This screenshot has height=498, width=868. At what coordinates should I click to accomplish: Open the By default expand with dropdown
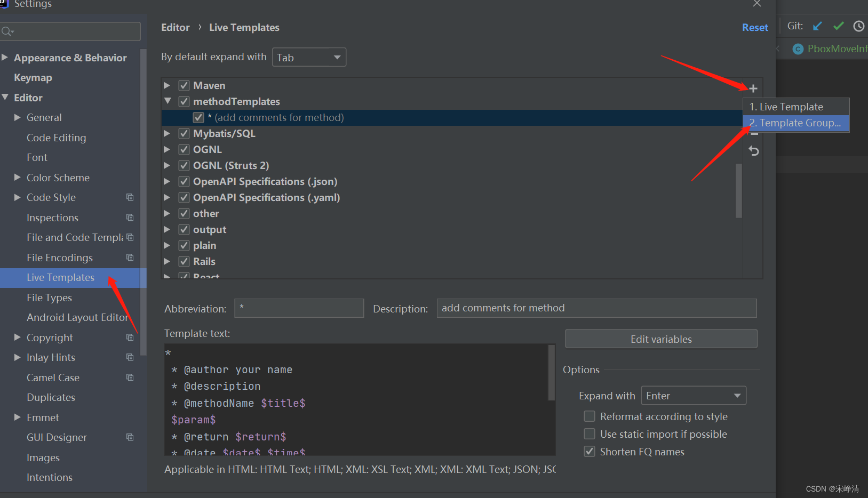309,57
